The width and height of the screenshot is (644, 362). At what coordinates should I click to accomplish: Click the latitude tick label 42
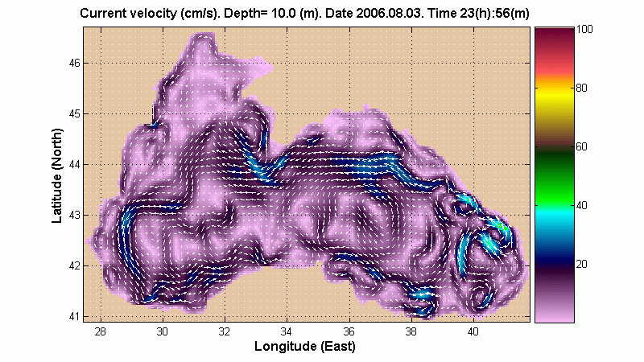click(75, 266)
